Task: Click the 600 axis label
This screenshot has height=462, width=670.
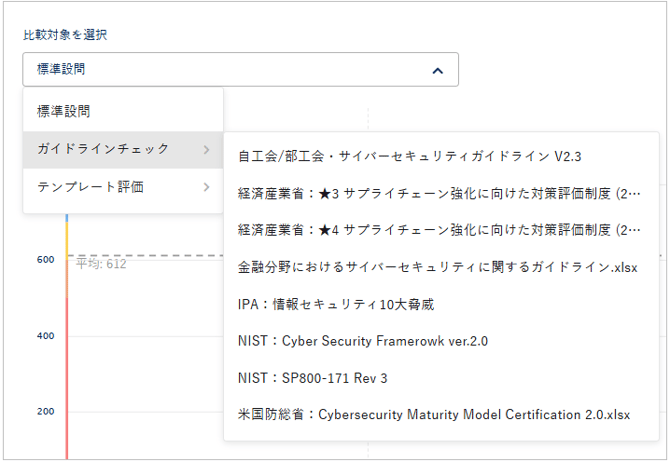Action: click(x=46, y=260)
